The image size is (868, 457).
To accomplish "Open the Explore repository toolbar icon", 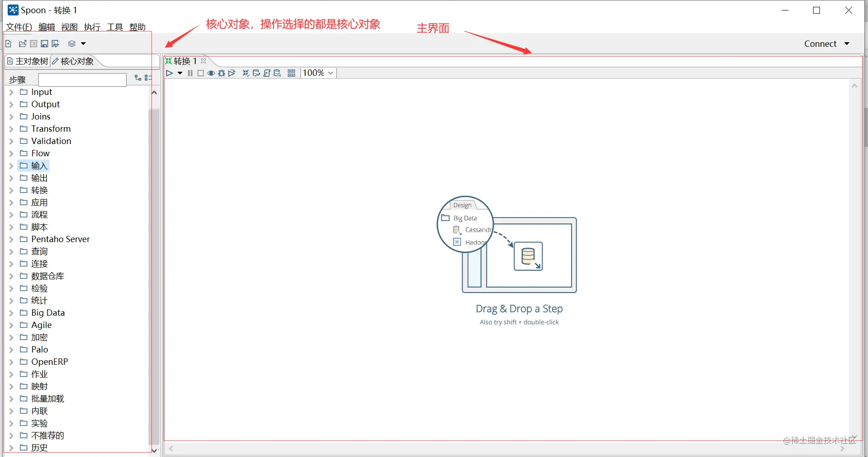I will [34, 44].
